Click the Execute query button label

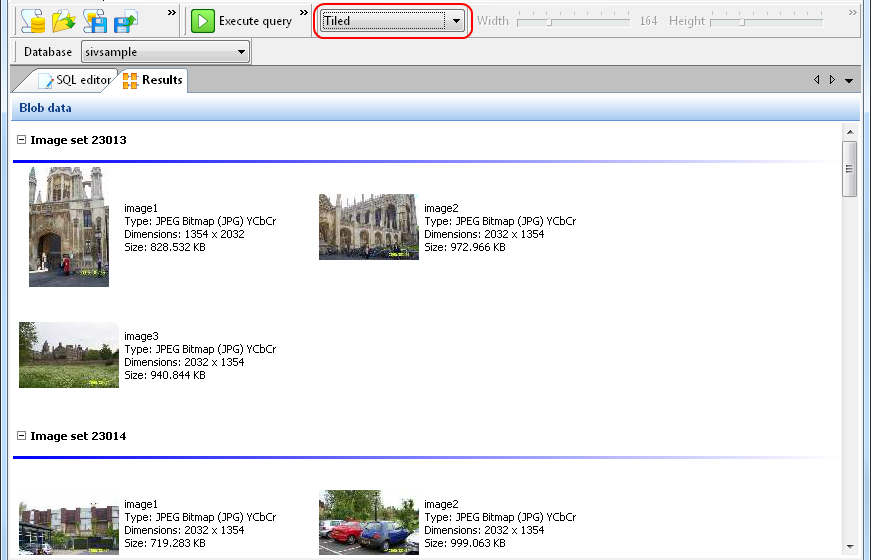click(x=255, y=21)
